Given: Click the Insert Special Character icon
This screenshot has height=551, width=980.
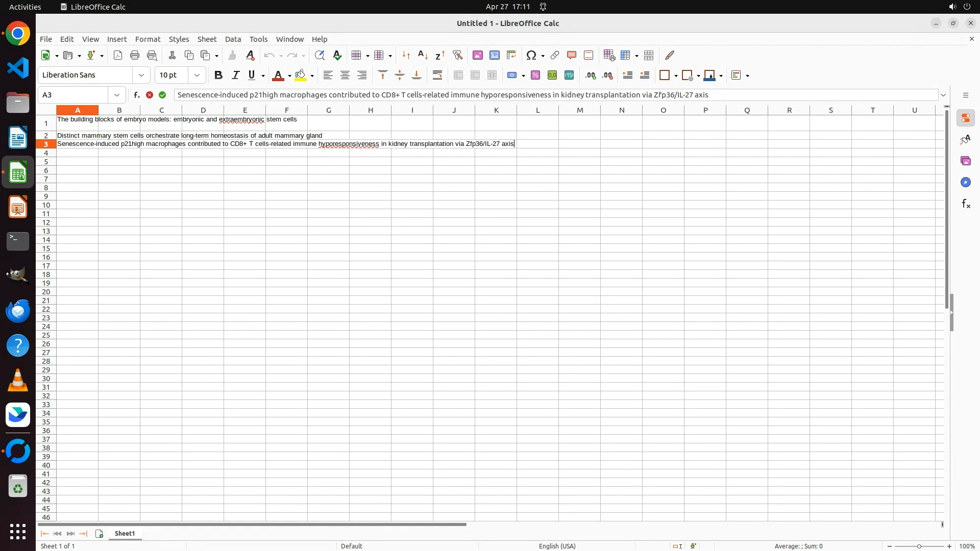Looking at the screenshot, I should coord(531,55).
